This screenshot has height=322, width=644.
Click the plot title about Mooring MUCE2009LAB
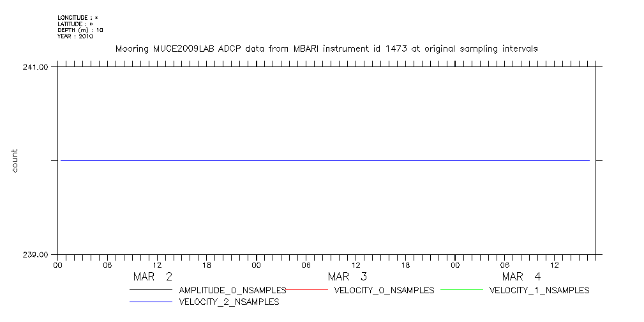[326, 49]
